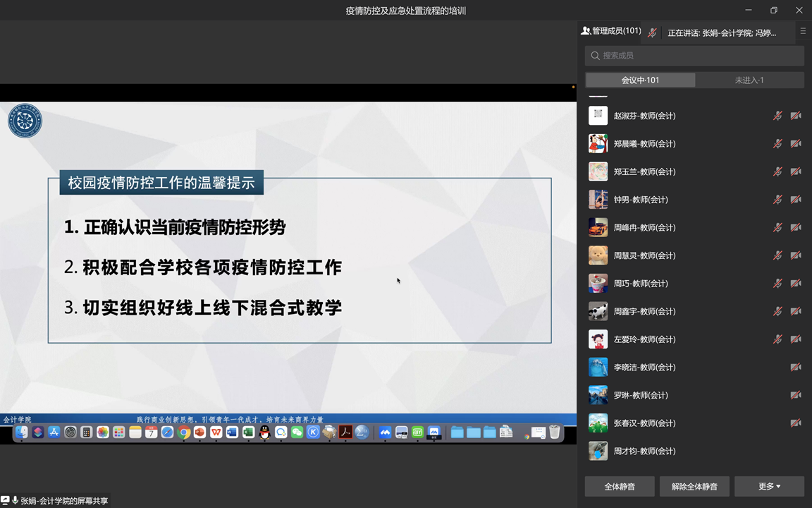Screen dimensions: 812x508
Task: Select the 会议中·101 tab
Action: [640, 80]
